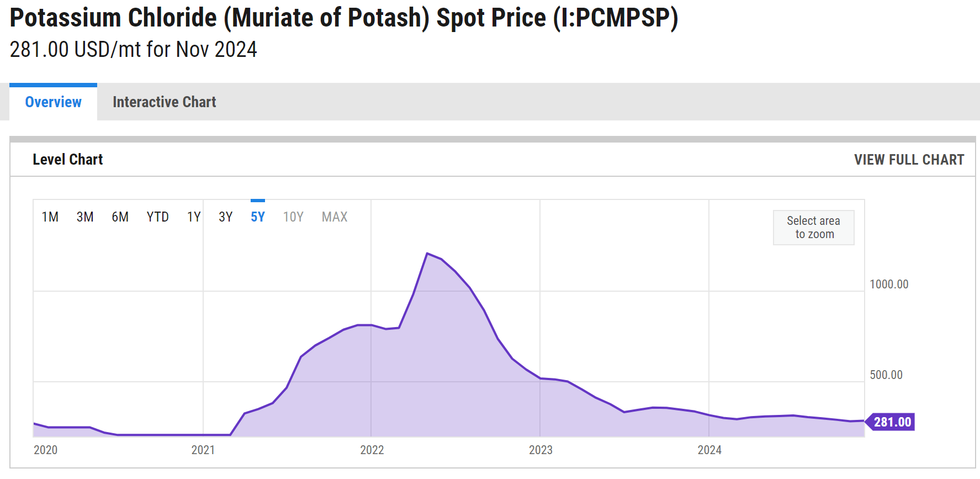The height and width of the screenshot is (479, 980).
Task: Select the MAX time range
Action: click(333, 217)
